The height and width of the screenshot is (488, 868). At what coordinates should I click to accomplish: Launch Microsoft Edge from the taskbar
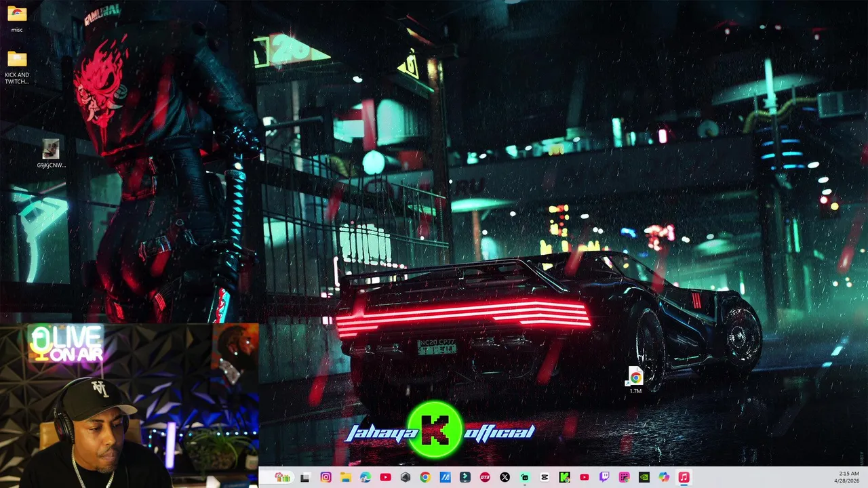pos(366,477)
